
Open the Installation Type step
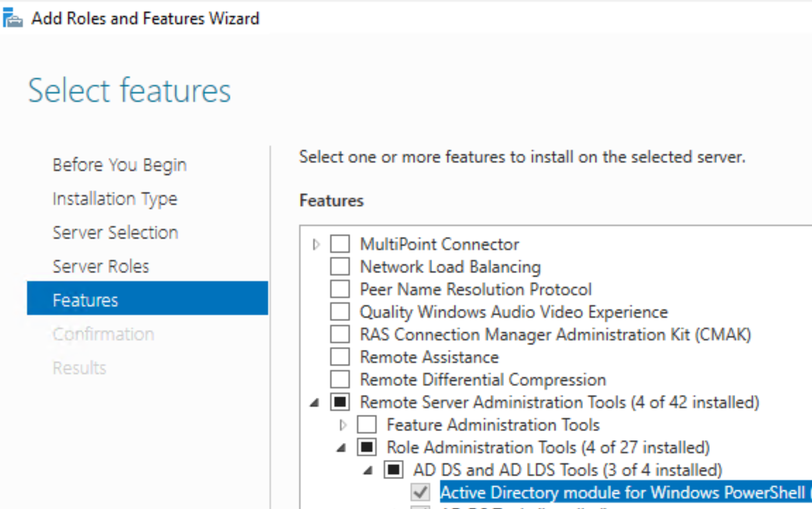click(x=115, y=199)
